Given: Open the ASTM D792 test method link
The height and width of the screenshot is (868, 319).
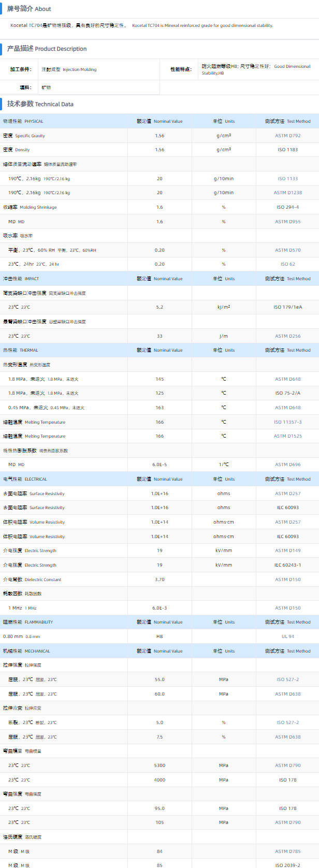Looking at the screenshot, I should [x=287, y=136].
